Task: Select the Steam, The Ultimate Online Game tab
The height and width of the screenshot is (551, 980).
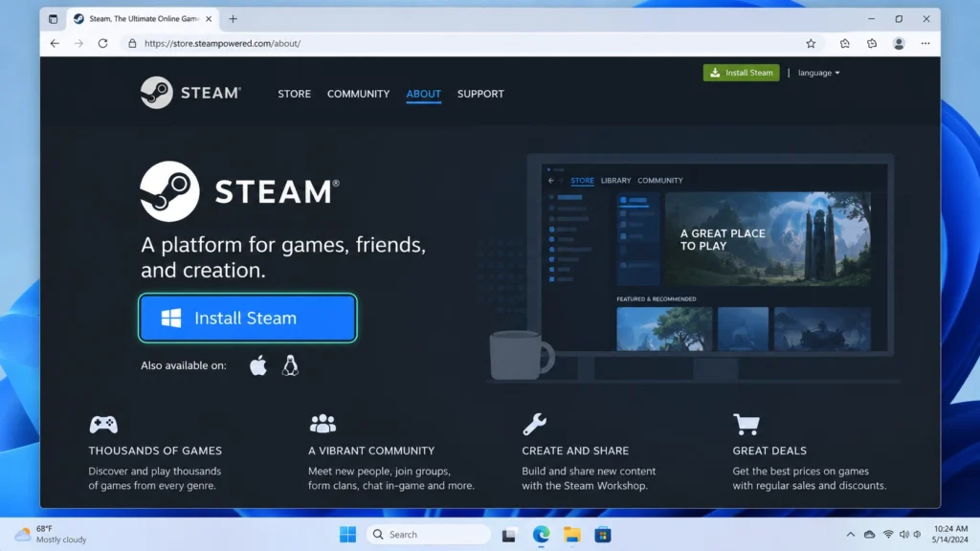Action: 143,19
